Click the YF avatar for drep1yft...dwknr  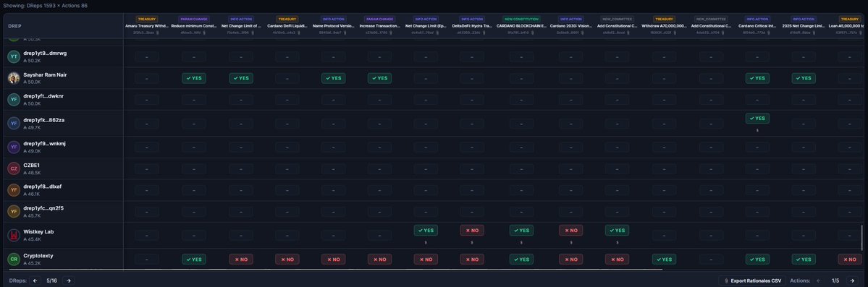point(14,100)
